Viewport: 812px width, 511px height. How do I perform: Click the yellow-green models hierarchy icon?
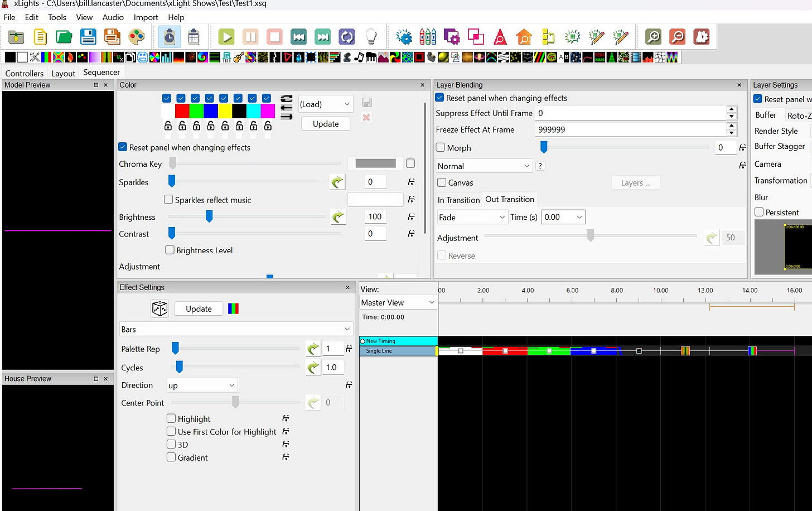(548, 37)
